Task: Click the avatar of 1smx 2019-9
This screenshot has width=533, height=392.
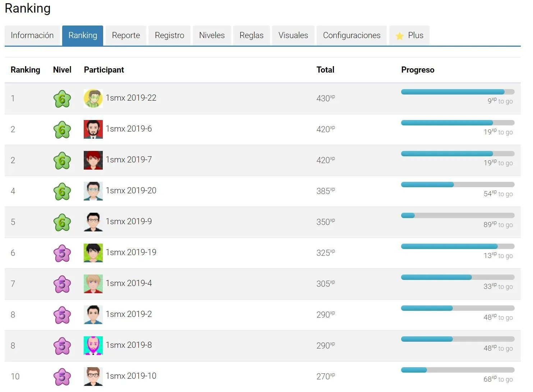Action: point(93,222)
